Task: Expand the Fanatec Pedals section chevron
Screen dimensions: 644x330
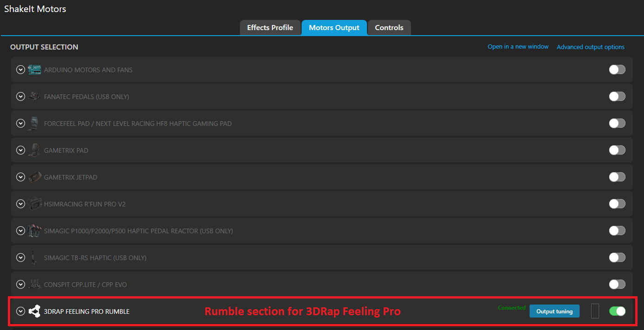Action: tap(20, 97)
